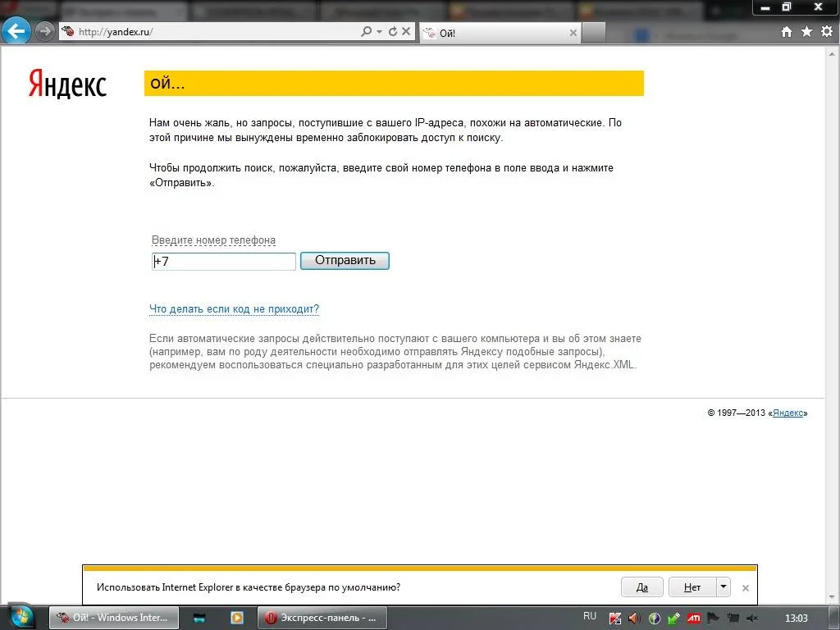Screen dimensions: 840x630
Task: Open a new blank tab
Action: coord(594,33)
